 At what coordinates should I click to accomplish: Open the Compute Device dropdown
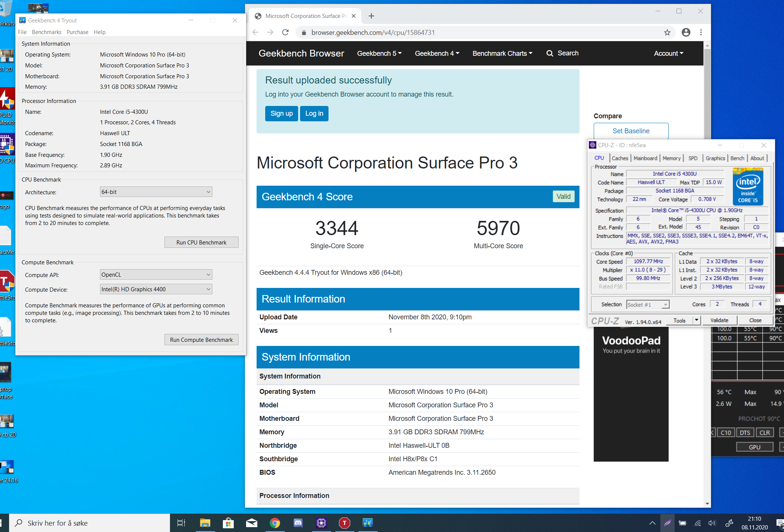[x=156, y=289]
